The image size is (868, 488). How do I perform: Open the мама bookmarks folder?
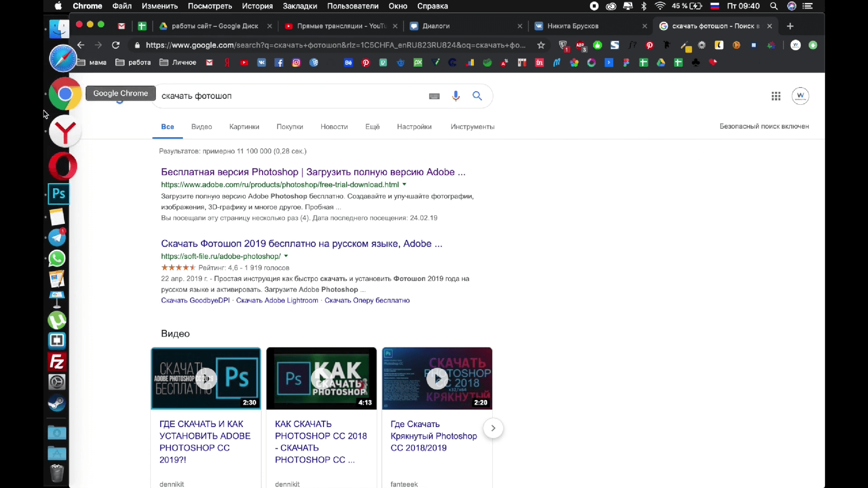tap(91, 62)
